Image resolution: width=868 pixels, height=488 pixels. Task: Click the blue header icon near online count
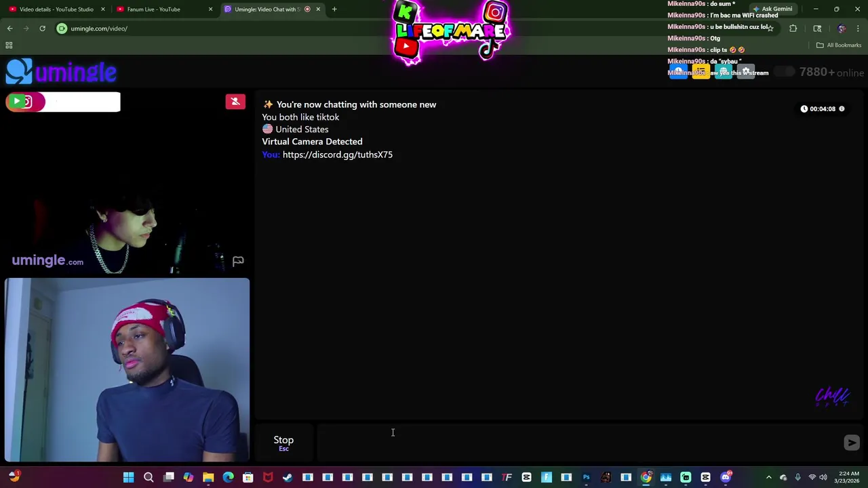(x=678, y=72)
